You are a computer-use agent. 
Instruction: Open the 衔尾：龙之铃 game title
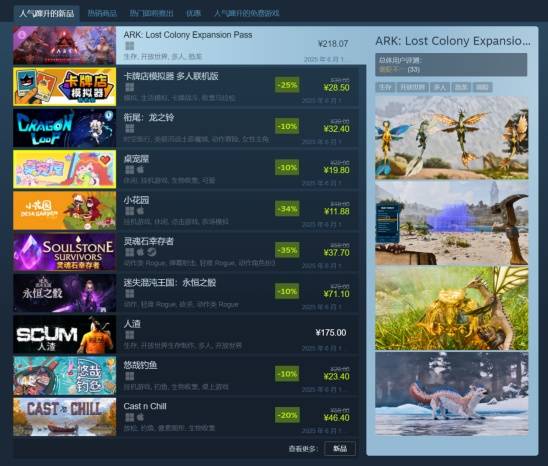(149, 117)
